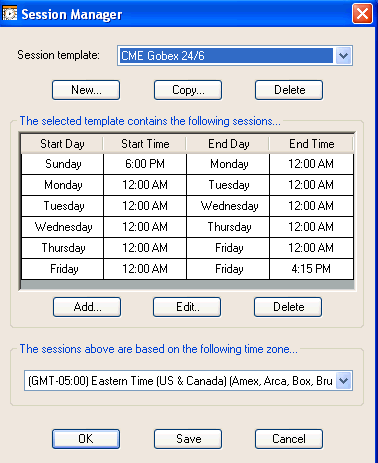Click the Copy... template button
This screenshot has height=463, width=378.
[x=188, y=90]
